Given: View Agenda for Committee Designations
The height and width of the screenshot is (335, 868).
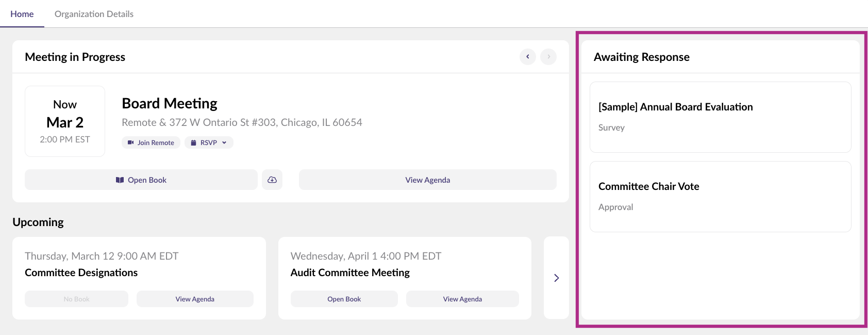Looking at the screenshot, I should click(195, 299).
